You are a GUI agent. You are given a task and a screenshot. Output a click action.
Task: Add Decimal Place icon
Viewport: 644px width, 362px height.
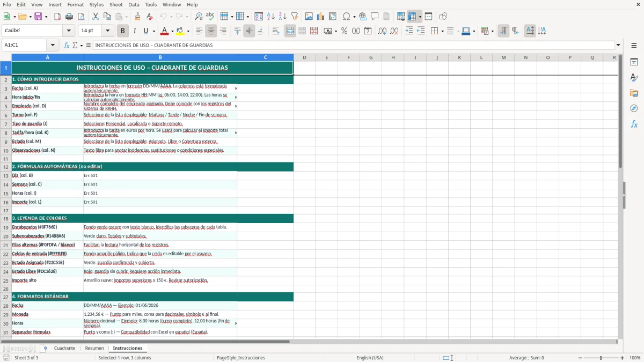382,31
